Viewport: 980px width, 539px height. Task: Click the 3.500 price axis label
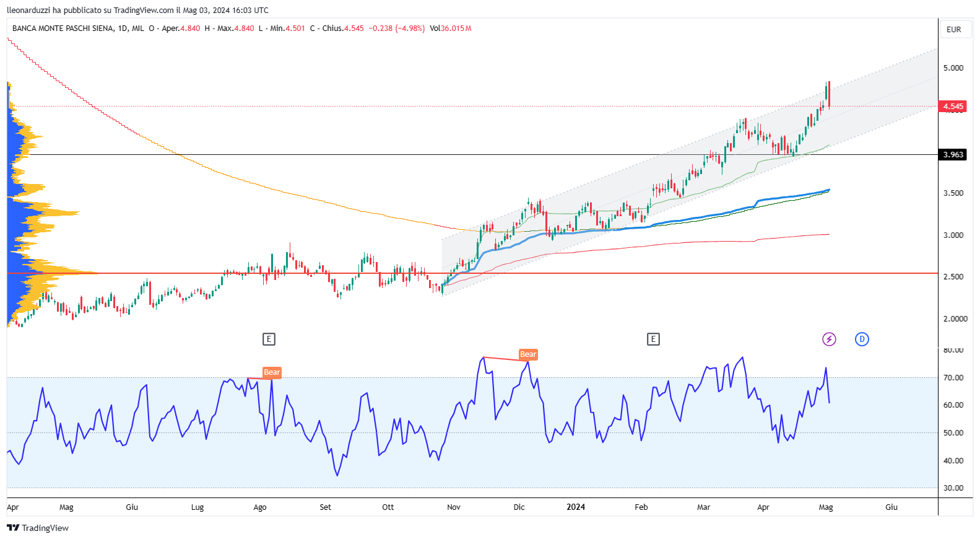coord(953,193)
